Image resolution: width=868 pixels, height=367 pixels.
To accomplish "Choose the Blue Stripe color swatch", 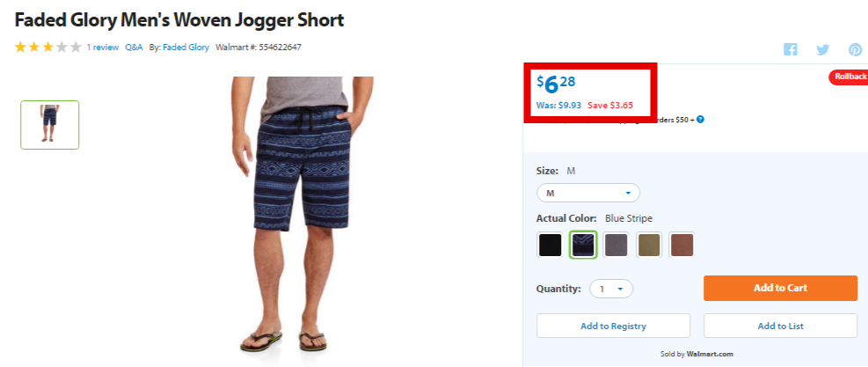I will [583, 245].
